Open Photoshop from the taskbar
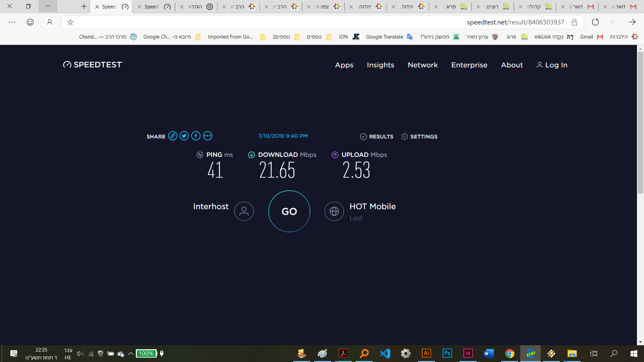Viewport: 644px width, 362px height. point(447,353)
